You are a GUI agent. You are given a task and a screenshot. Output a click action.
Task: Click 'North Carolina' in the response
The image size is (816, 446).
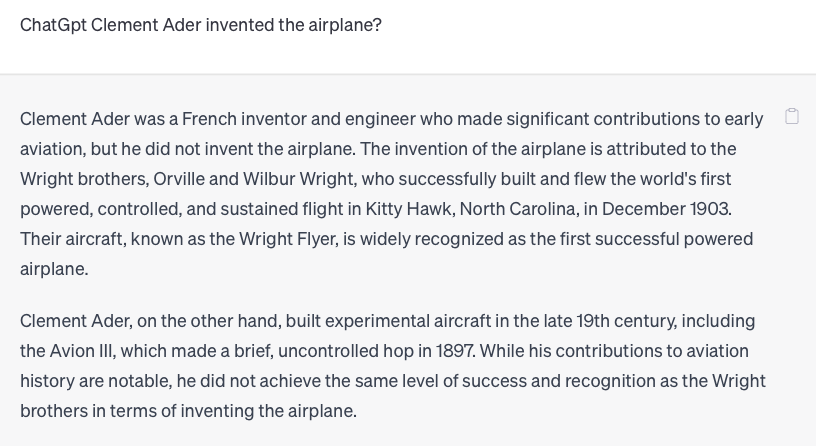[x=518, y=209]
